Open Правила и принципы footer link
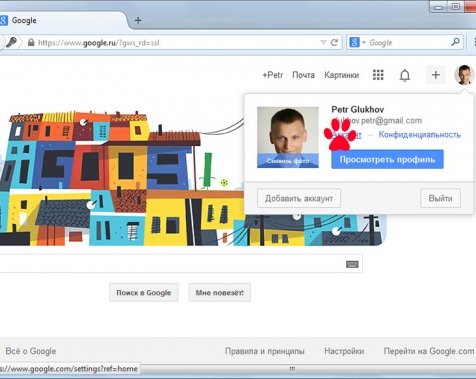This screenshot has width=476, height=379. pyautogui.click(x=265, y=351)
